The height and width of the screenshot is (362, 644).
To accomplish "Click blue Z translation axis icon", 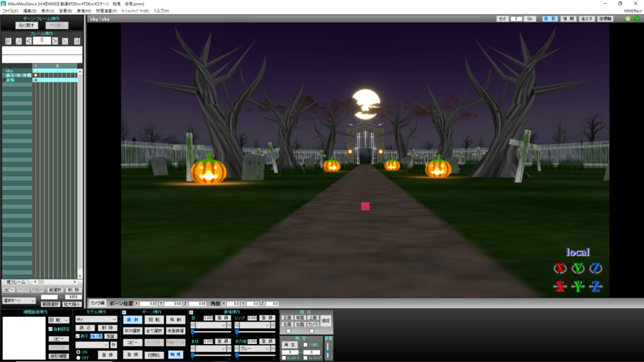I will pos(596,286).
